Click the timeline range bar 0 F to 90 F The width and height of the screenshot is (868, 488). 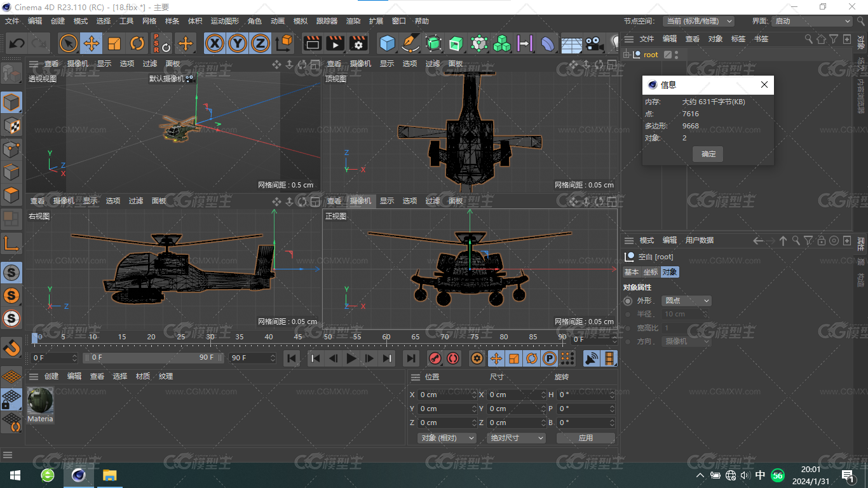(153, 358)
